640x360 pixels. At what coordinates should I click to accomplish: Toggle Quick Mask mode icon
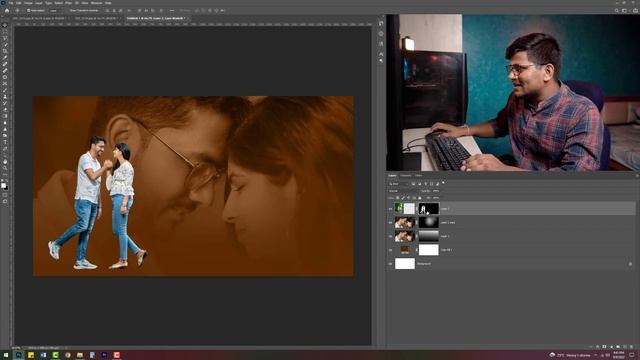coord(5,195)
